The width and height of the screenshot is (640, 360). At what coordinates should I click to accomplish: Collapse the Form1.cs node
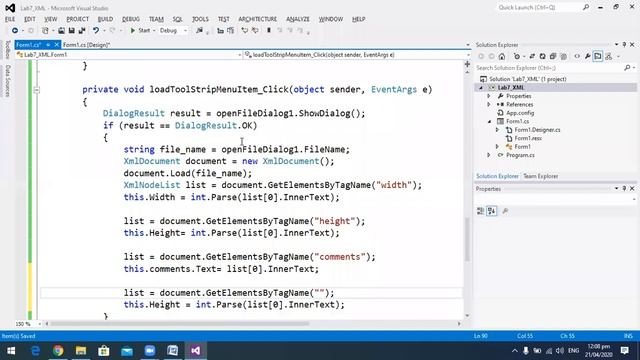tap(489, 122)
